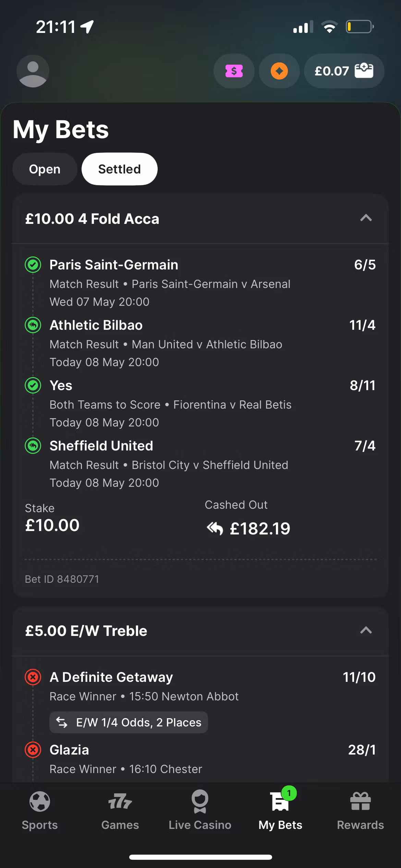Open the Live Casino section
This screenshot has height=868, width=401.
point(200,810)
